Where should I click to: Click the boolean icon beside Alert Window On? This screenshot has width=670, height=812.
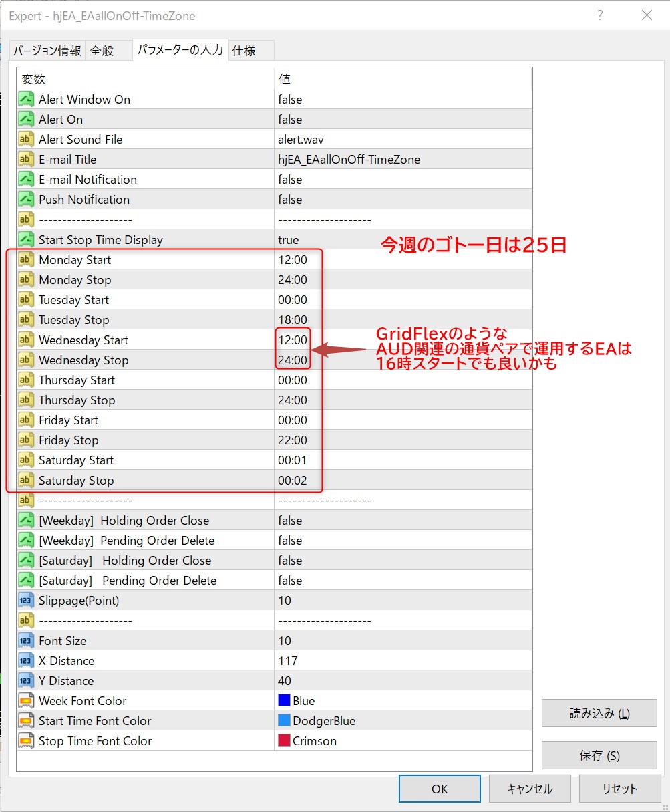tap(26, 100)
